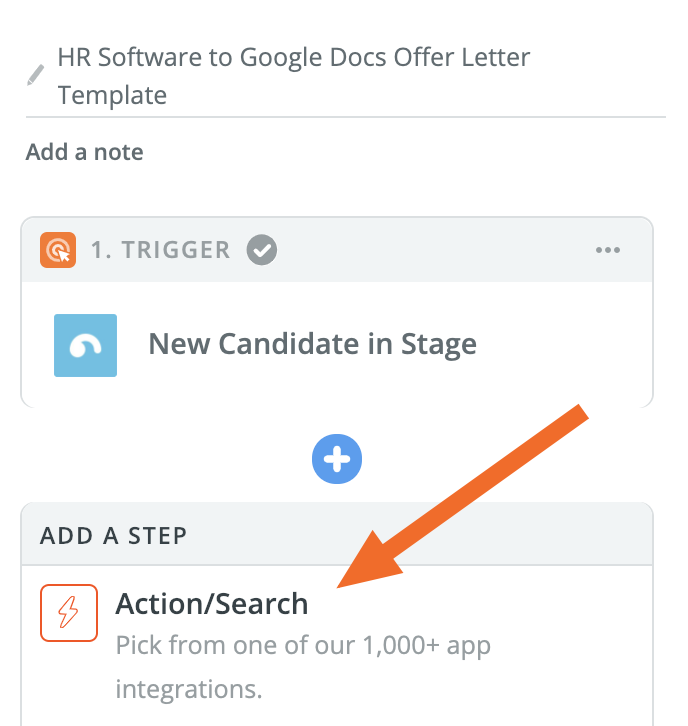Click the orange trigger icon in step header
This screenshot has width=688, height=726.
[x=58, y=250]
